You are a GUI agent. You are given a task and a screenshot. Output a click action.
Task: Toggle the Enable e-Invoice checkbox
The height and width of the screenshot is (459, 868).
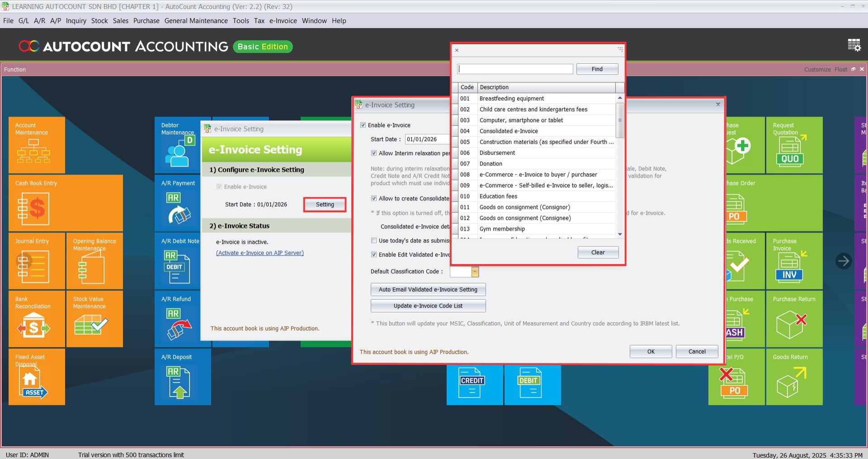(363, 125)
